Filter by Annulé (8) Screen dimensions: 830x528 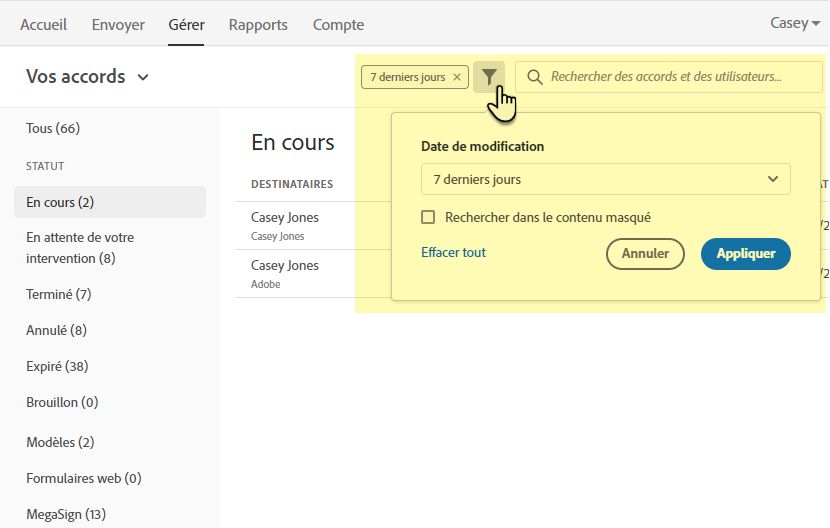point(56,330)
